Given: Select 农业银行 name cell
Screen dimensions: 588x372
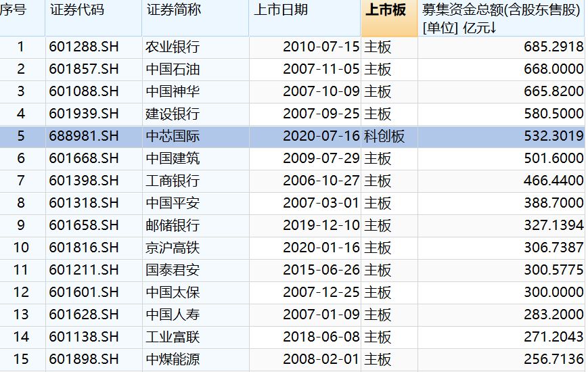Looking at the screenshot, I should click(x=196, y=47).
